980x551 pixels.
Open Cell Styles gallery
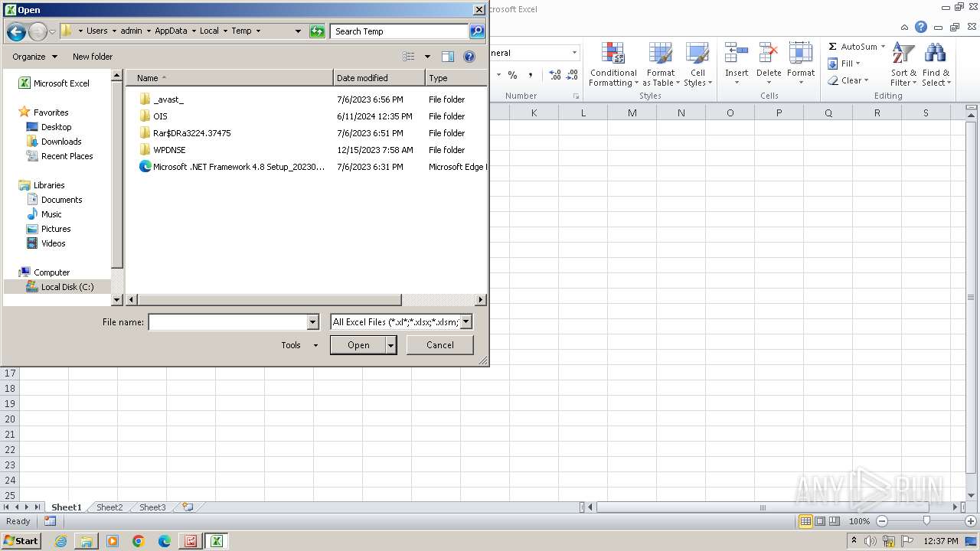tap(697, 65)
